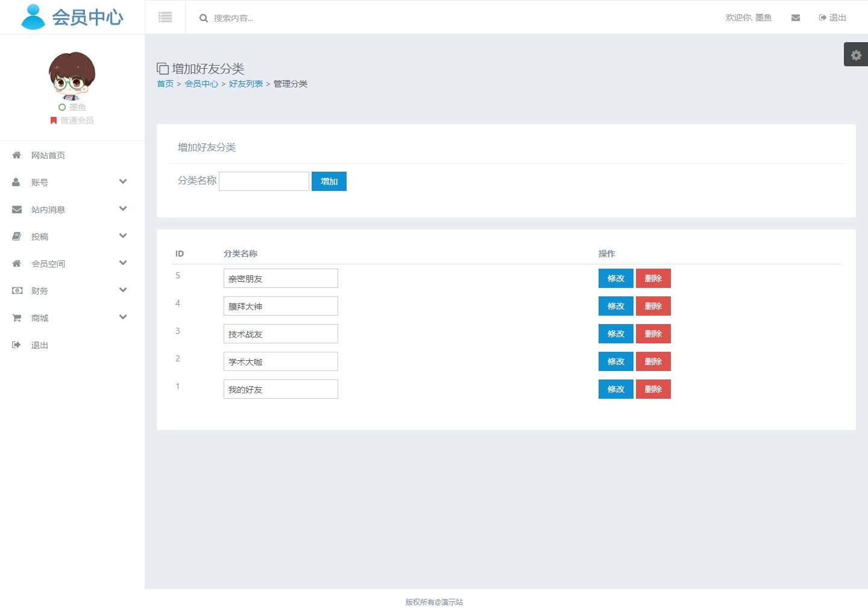Viewport: 868px width, 615px height.
Task: Toggle the sidebar hamburger menu icon
Action: 165,17
